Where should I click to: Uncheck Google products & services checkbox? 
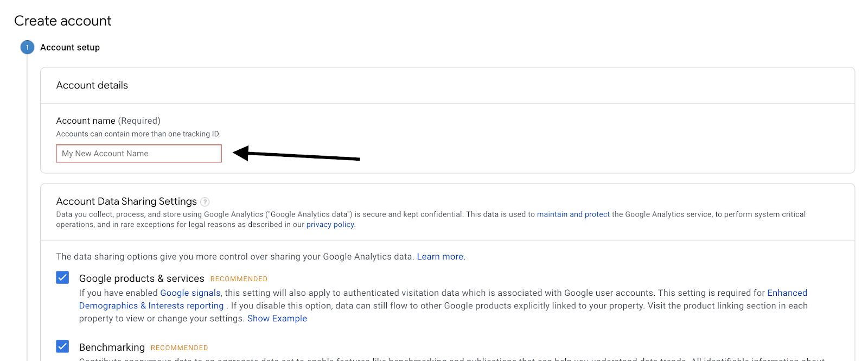click(62, 278)
